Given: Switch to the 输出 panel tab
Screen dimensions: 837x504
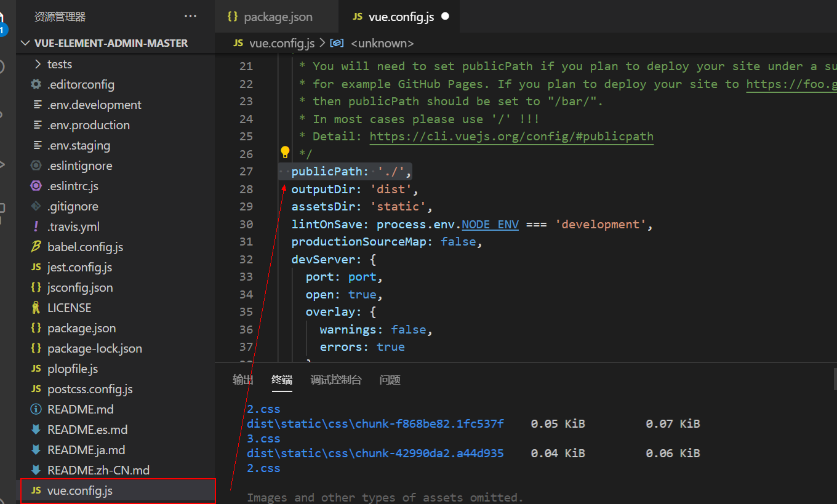Looking at the screenshot, I should tap(242, 380).
